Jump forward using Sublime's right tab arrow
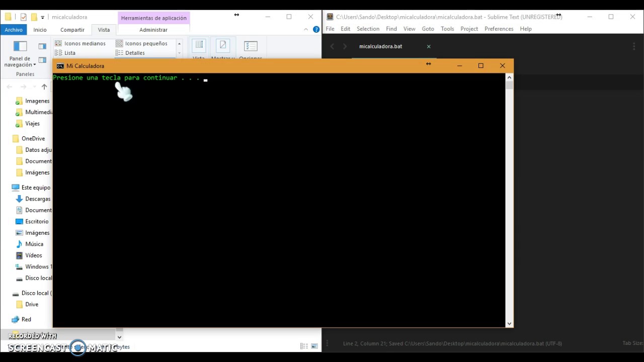644x362 pixels. click(345, 46)
